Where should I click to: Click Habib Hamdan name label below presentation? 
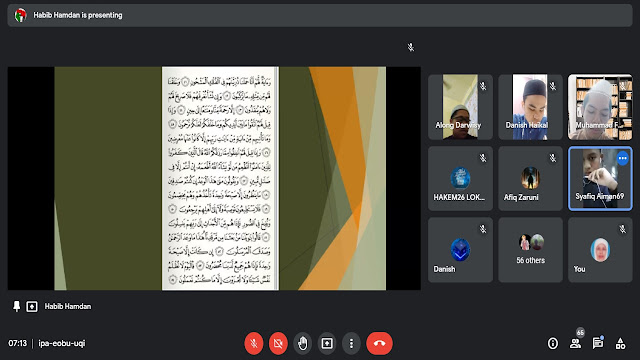point(68,306)
